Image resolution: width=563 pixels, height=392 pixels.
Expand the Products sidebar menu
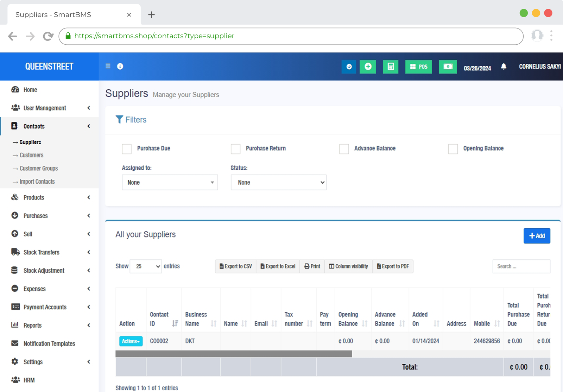point(34,197)
